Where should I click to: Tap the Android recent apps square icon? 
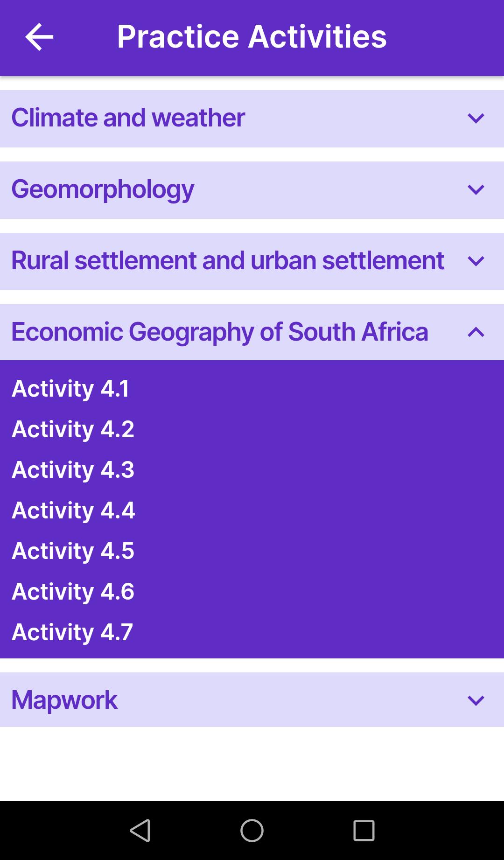364,831
